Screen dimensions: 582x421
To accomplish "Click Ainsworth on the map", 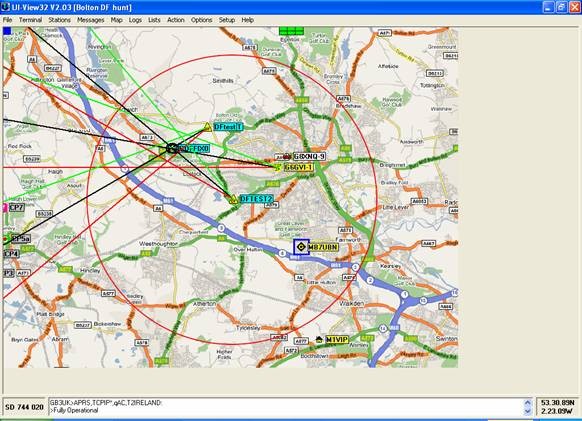I will click(411, 142).
